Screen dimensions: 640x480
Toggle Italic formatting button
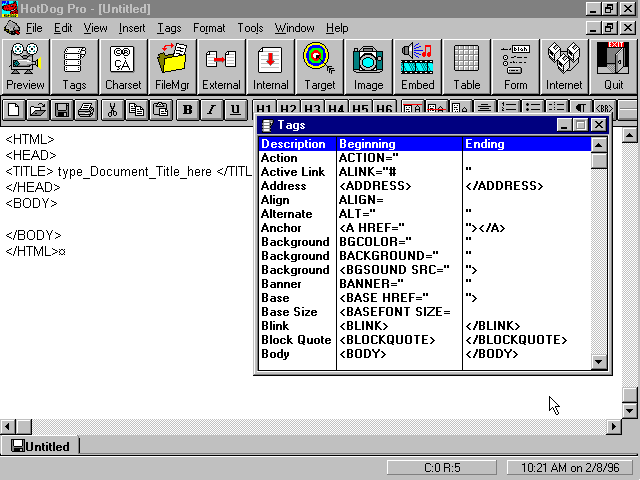(x=211, y=110)
